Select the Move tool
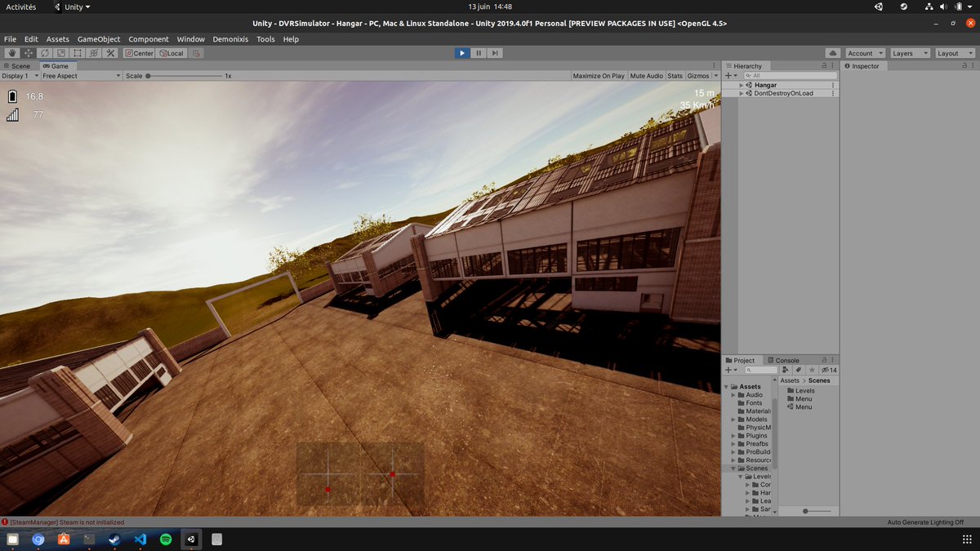This screenshot has height=551, width=980. tap(29, 53)
